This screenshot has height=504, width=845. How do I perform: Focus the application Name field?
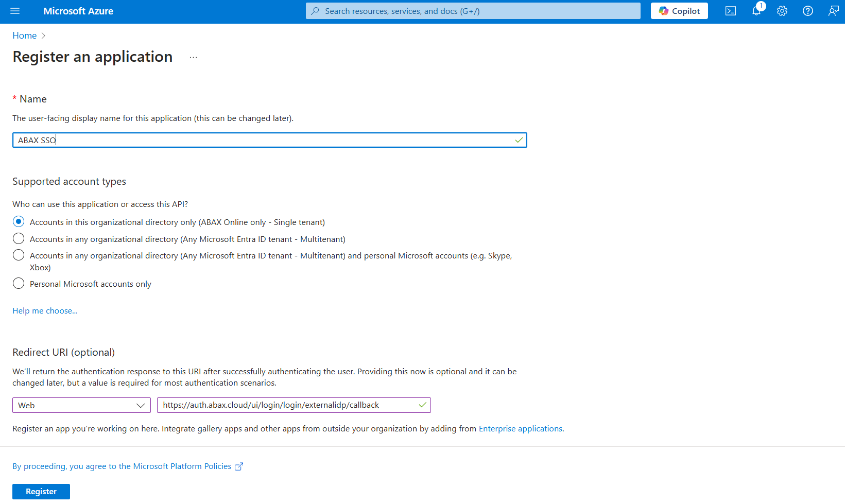coord(269,140)
